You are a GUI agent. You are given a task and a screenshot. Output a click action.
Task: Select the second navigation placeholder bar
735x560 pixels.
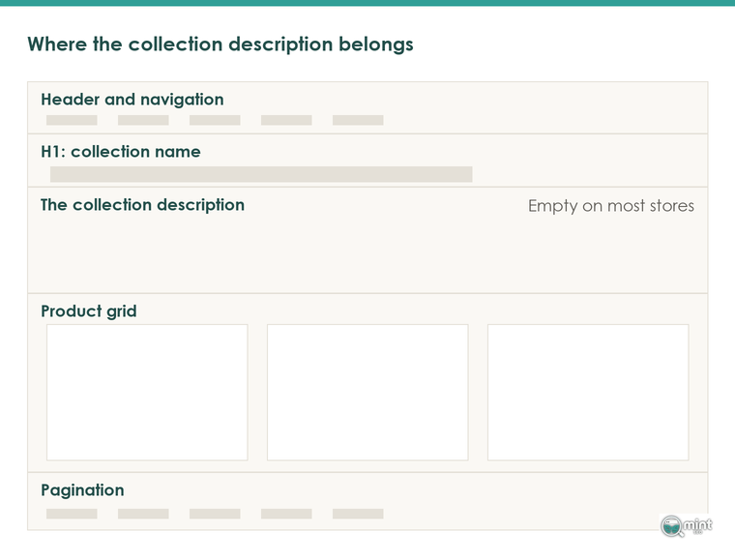click(x=143, y=120)
